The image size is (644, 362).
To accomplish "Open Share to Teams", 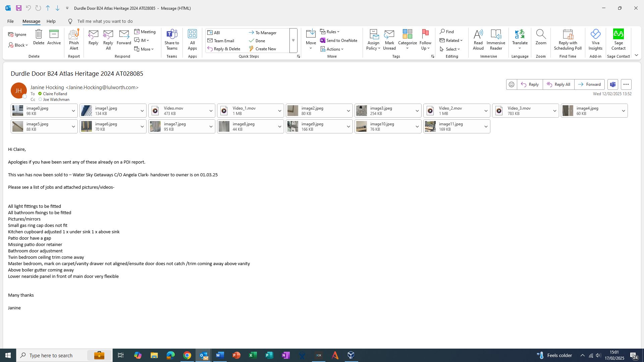I will tap(172, 40).
